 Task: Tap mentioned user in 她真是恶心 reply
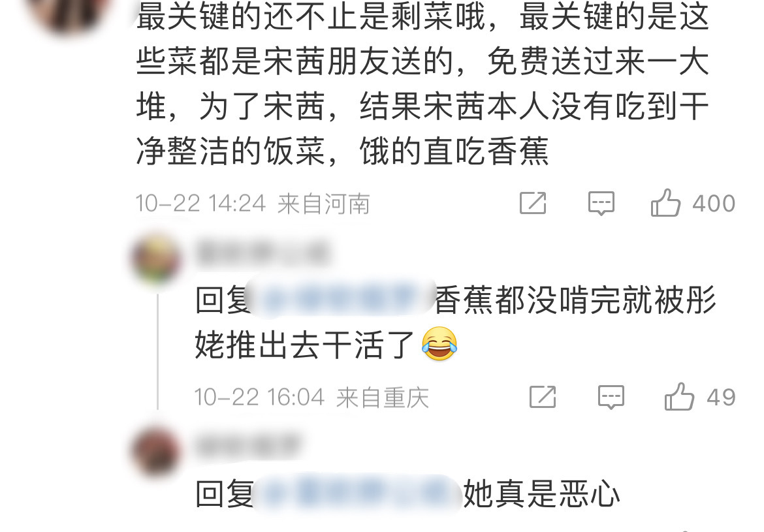click(x=358, y=493)
